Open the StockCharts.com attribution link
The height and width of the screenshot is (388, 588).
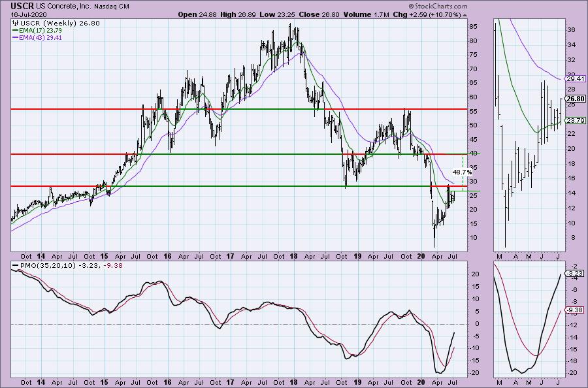tap(438, 6)
